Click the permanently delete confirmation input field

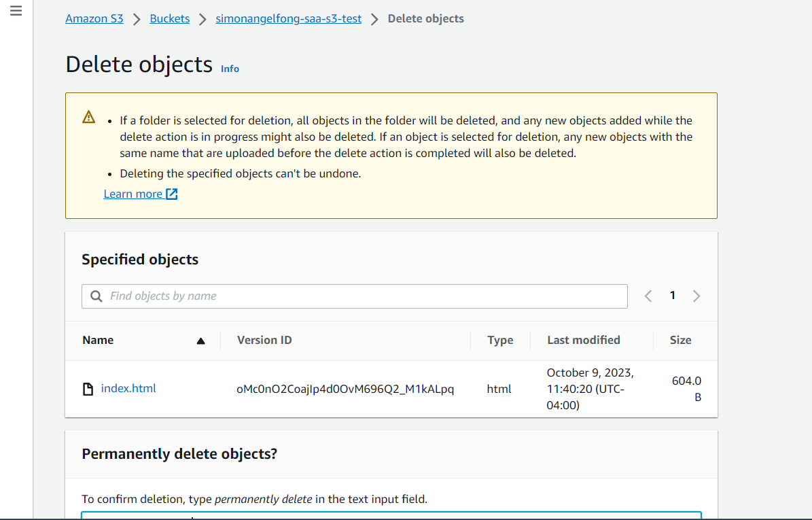click(x=391, y=515)
